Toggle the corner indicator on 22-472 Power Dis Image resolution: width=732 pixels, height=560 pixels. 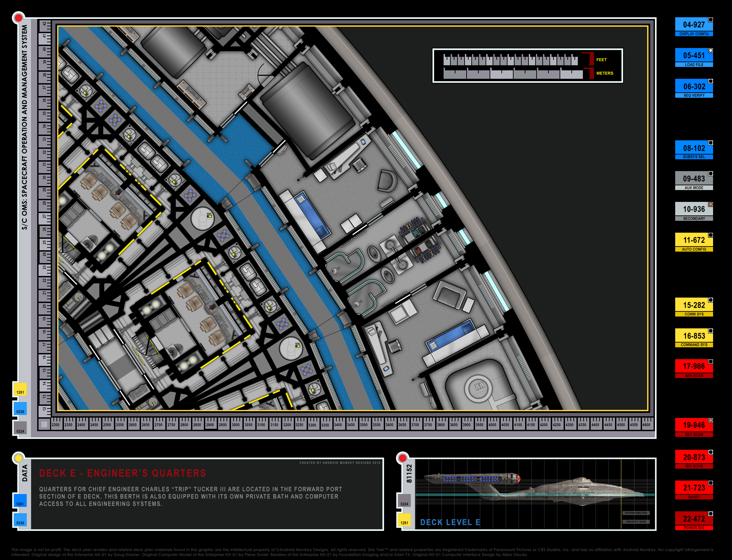710,514
